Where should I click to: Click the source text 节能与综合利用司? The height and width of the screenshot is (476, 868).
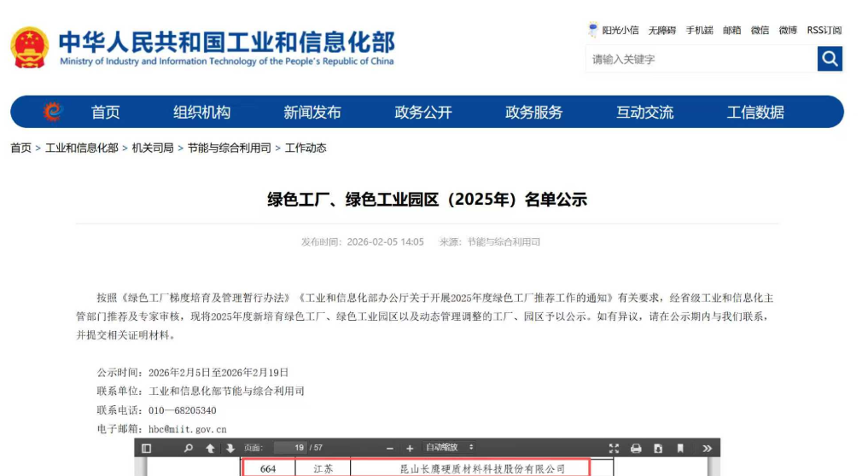coord(504,242)
